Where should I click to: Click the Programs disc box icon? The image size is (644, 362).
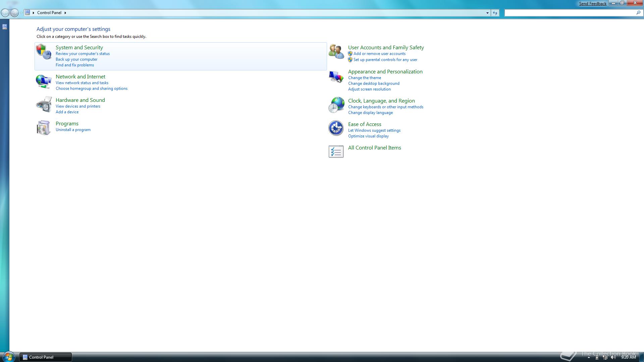(x=44, y=128)
